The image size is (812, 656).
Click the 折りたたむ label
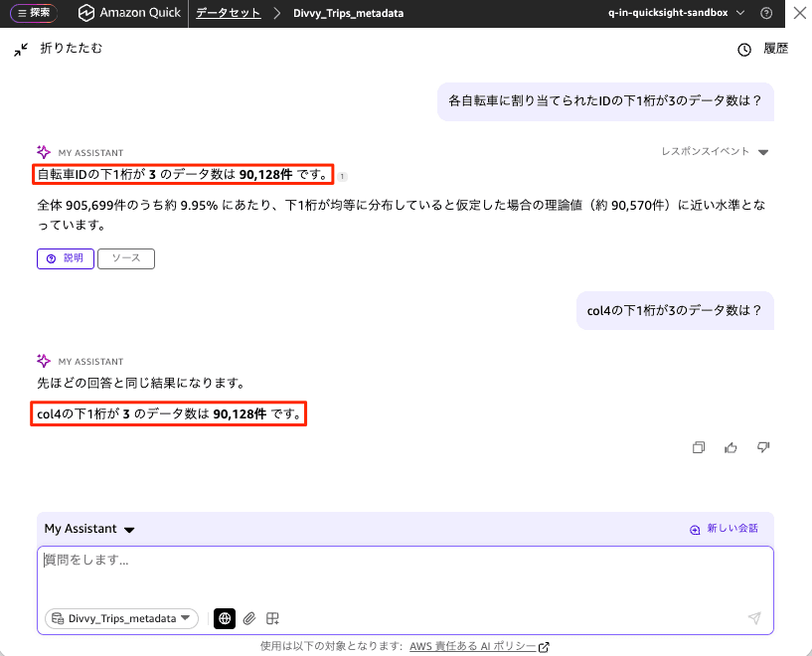pyautogui.click(x=72, y=48)
